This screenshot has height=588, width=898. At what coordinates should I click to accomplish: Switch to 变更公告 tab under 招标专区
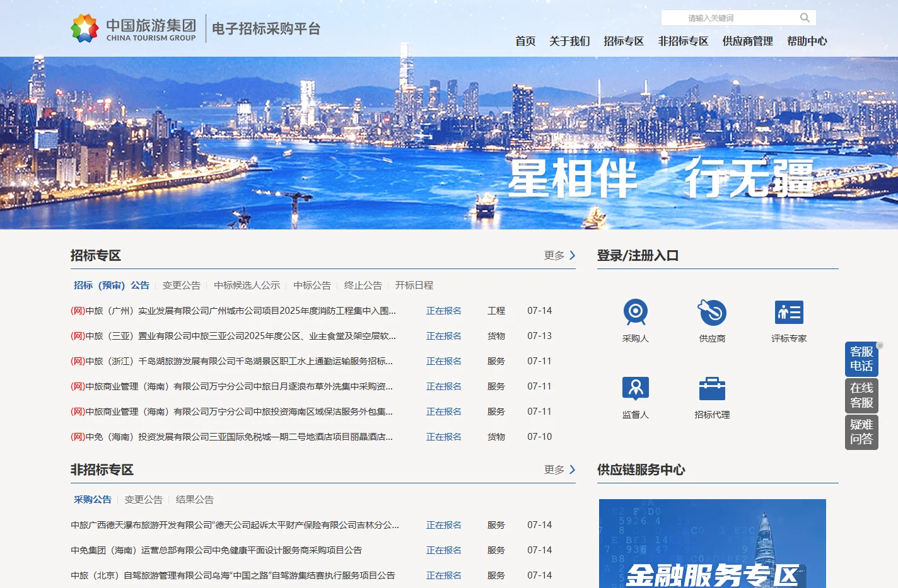click(x=182, y=285)
